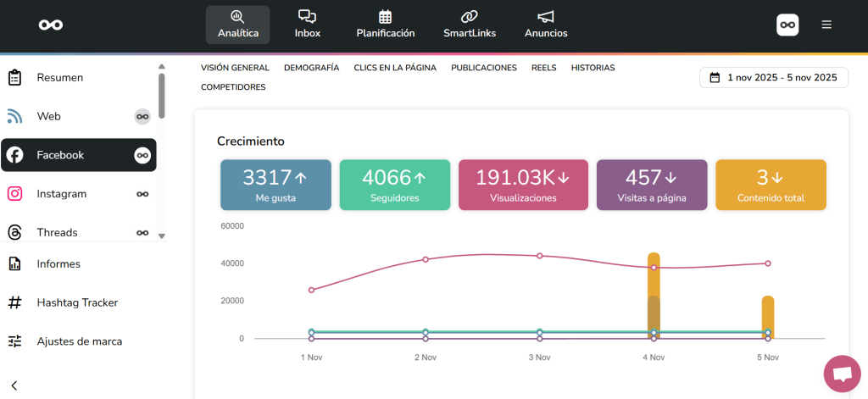Open Informes in the sidebar
The height and width of the screenshot is (399, 868).
[x=58, y=263]
